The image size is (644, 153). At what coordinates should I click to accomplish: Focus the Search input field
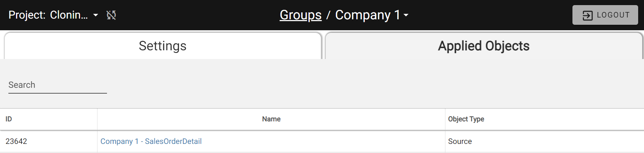tap(58, 85)
